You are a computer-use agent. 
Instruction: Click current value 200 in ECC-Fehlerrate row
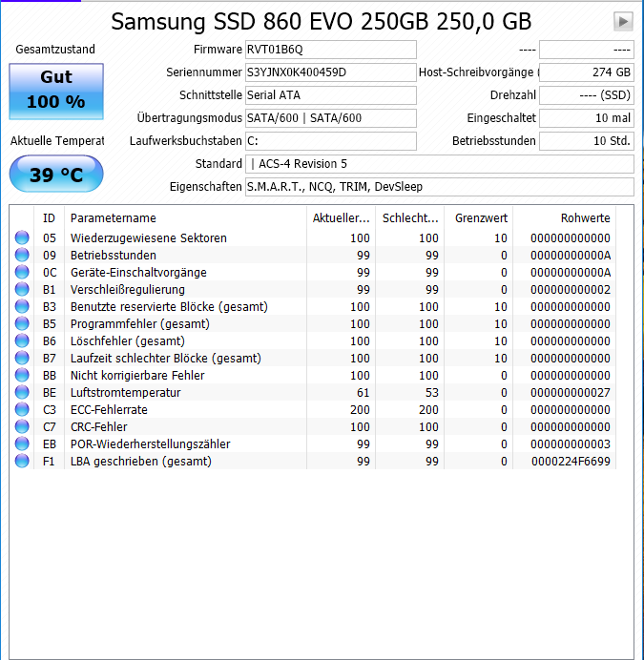[360, 409]
